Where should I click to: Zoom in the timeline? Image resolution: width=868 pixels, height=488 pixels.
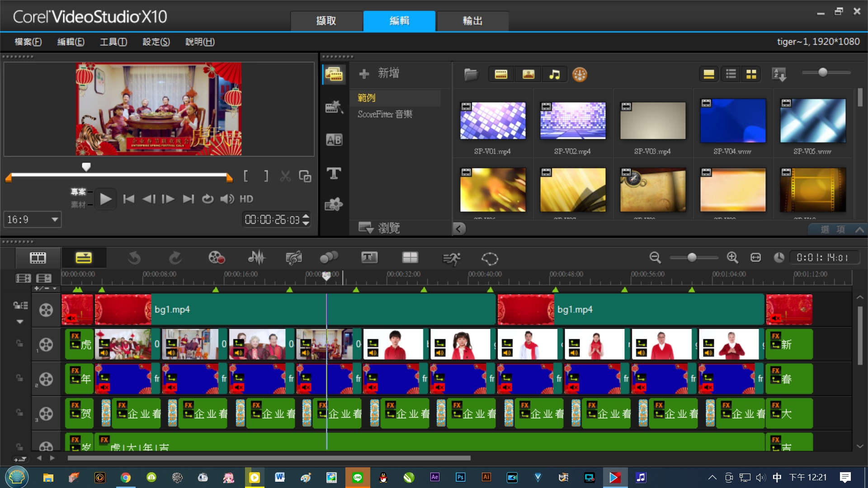[732, 258]
